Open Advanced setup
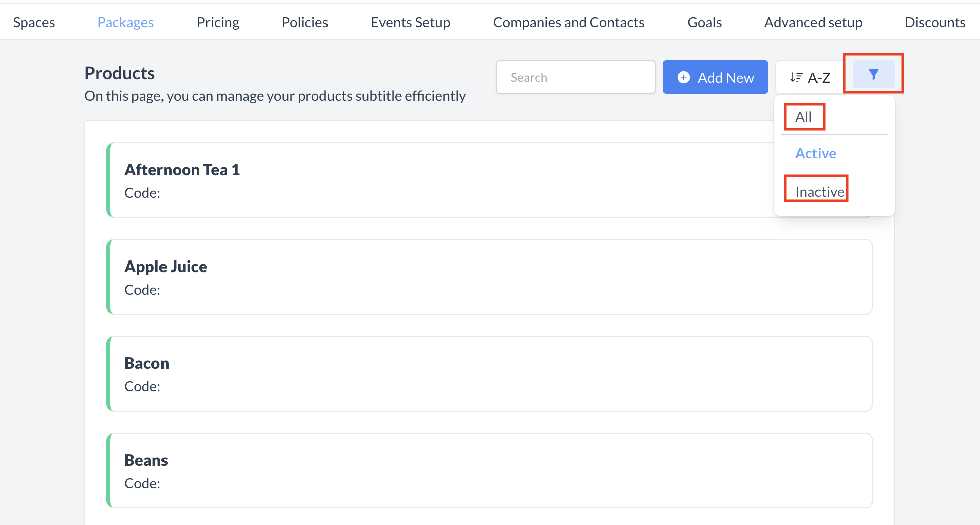Screen dimensions: 980x525 [x=813, y=22]
